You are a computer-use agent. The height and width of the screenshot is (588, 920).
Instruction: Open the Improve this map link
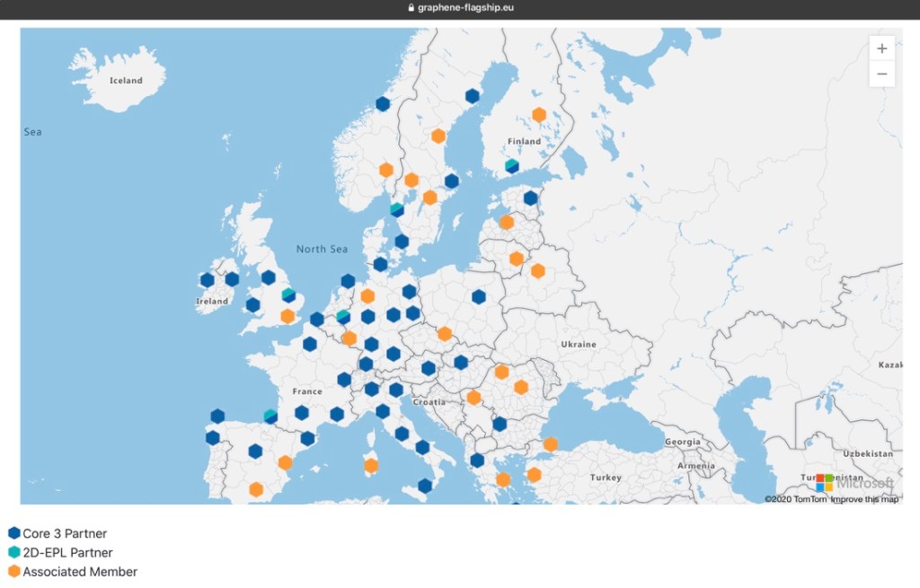864,499
